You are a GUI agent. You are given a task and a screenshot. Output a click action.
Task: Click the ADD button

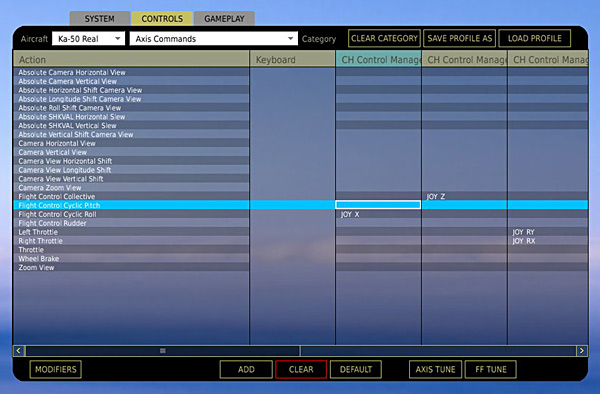246,370
